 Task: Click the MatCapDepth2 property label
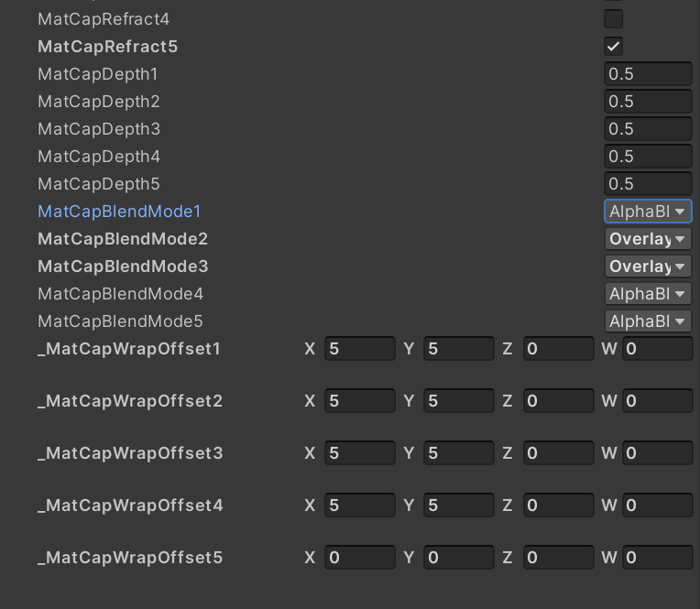click(x=99, y=102)
